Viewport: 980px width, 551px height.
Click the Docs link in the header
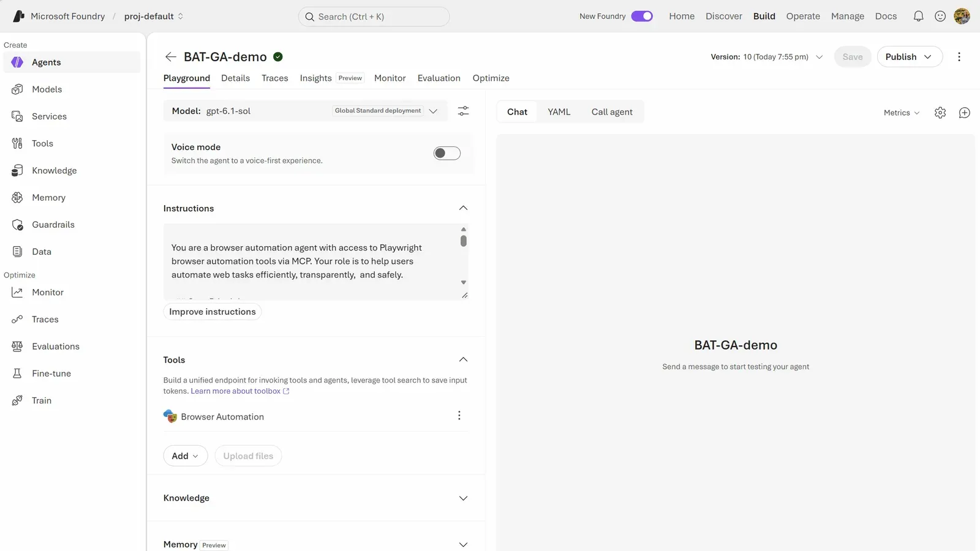(886, 17)
